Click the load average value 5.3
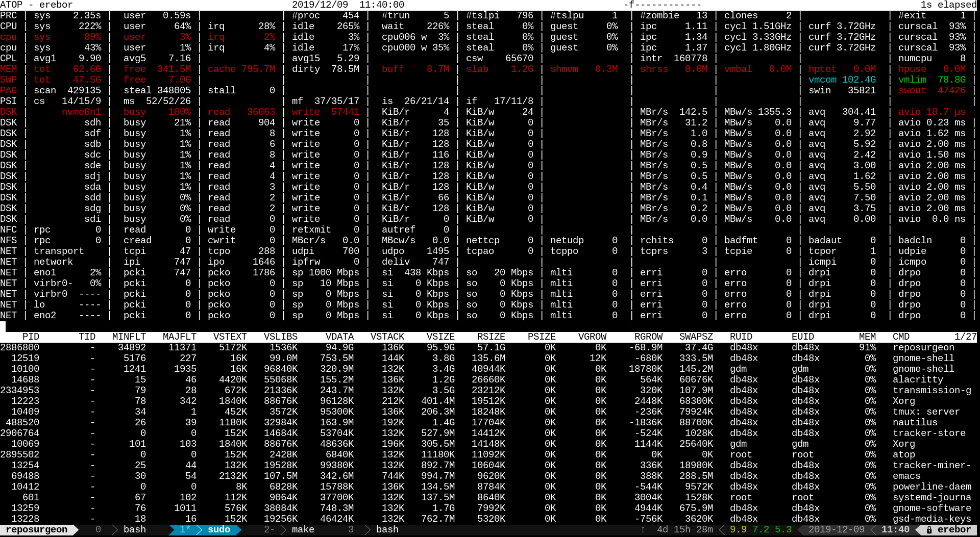Viewport: 980px width, 537px height. coord(783,530)
